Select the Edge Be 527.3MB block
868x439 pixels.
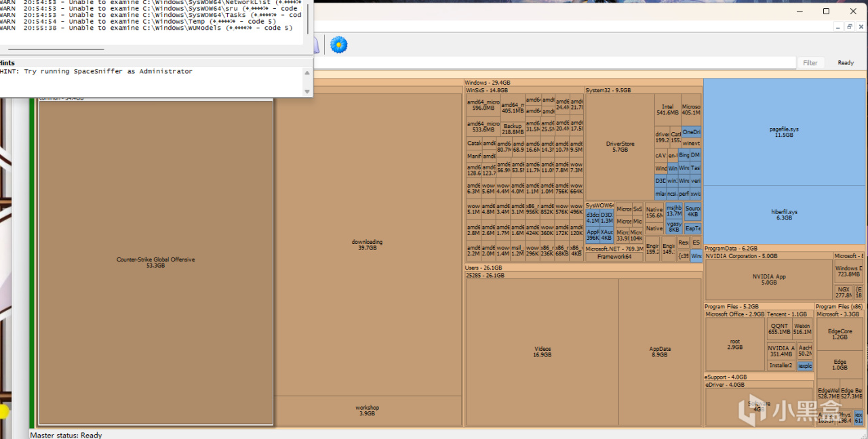[852, 394]
